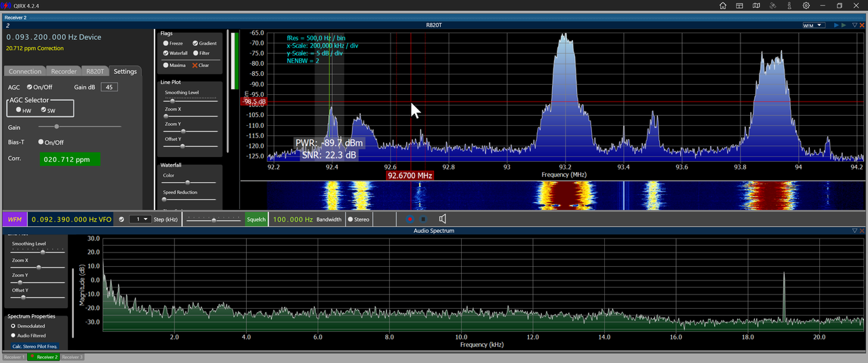
Task: Switch to the R820T tab
Action: (x=95, y=71)
